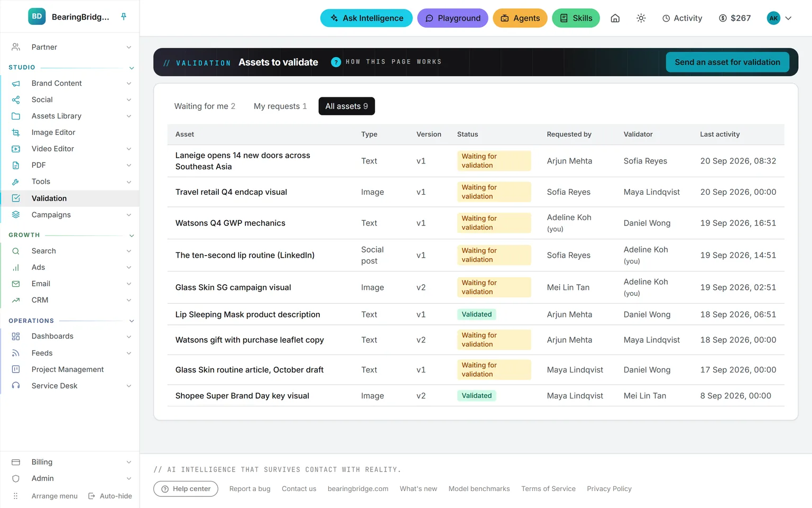Open the Skills button

point(576,18)
